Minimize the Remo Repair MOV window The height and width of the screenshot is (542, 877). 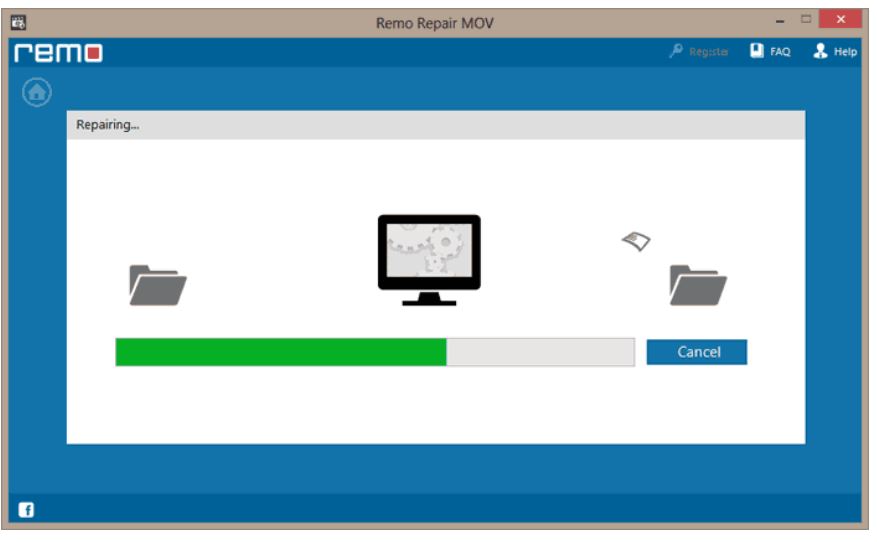pyautogui.click(x=780, y=21)
